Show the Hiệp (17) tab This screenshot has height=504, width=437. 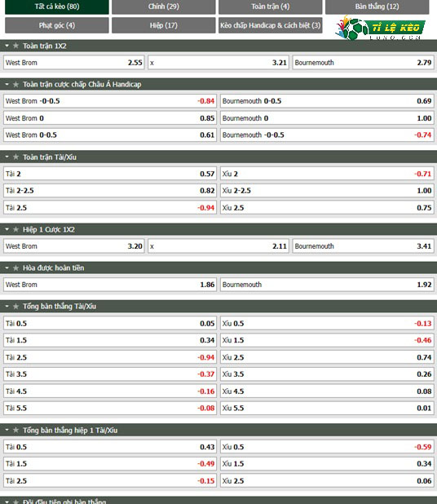pyautogui.click(x=164, y=25)
